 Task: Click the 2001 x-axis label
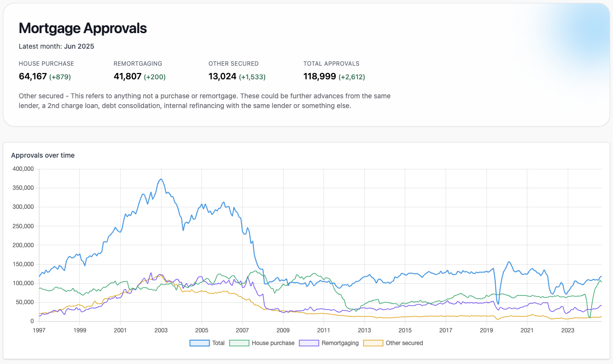(120, 330)
